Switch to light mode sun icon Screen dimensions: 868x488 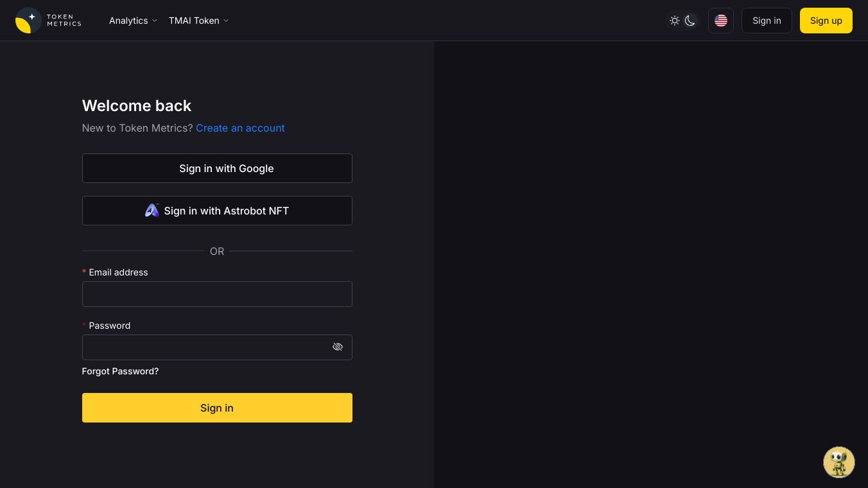point(674,21)
